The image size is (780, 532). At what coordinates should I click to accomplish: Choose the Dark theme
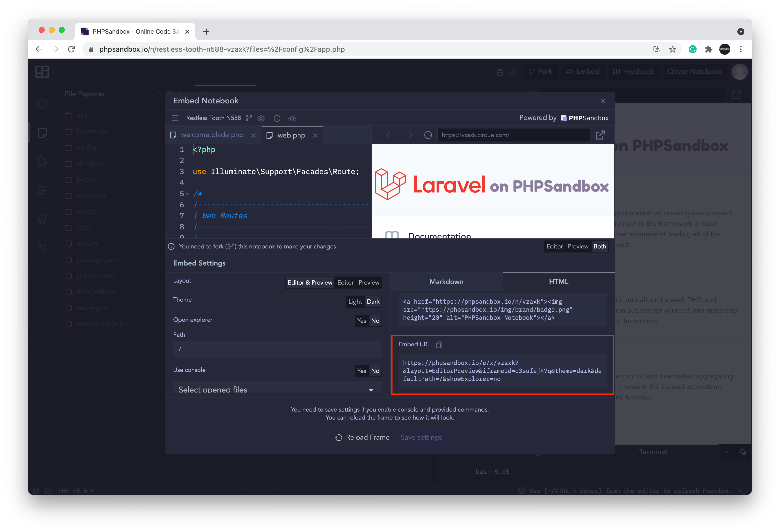pos(373,302)
